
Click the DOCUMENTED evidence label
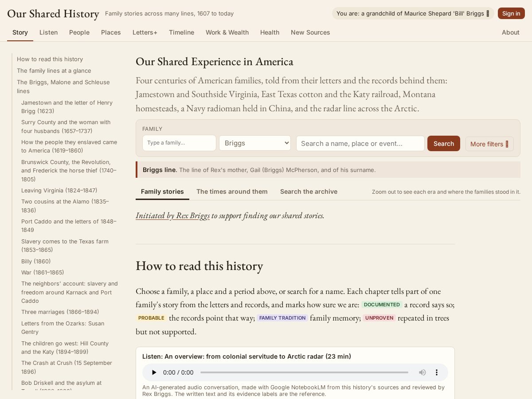pos(382,305)
